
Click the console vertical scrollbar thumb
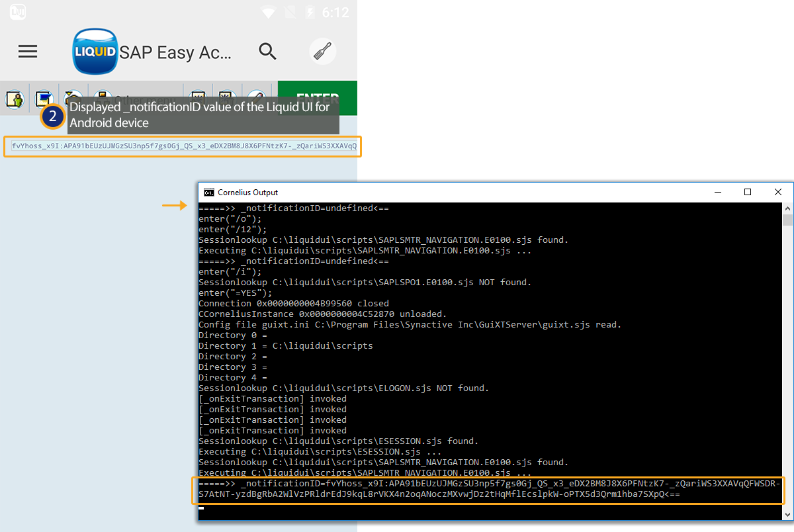tap(787, 220)
